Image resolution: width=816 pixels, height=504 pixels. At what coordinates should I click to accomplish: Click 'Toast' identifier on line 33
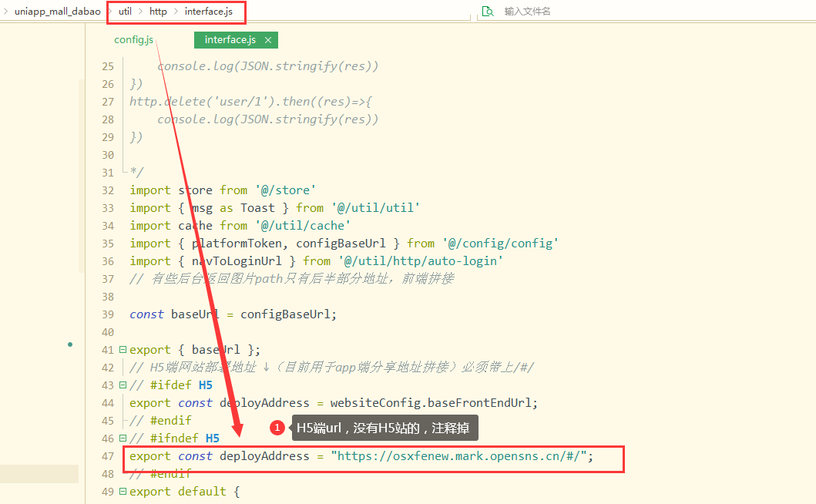[x=257, y=208]
